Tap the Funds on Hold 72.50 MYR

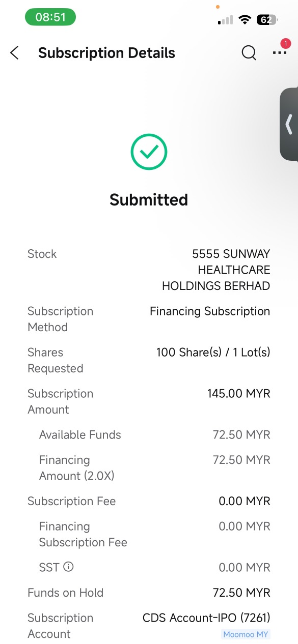(241, 593)
